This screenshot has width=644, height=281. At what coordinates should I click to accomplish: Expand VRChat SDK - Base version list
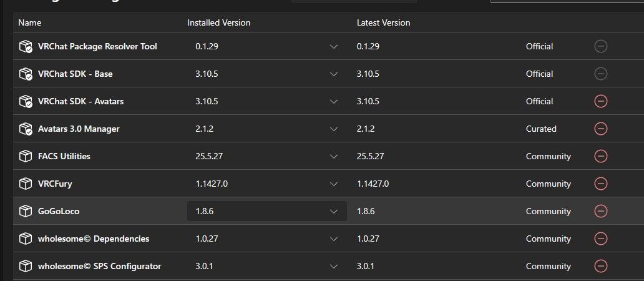(x=333, y=74)
